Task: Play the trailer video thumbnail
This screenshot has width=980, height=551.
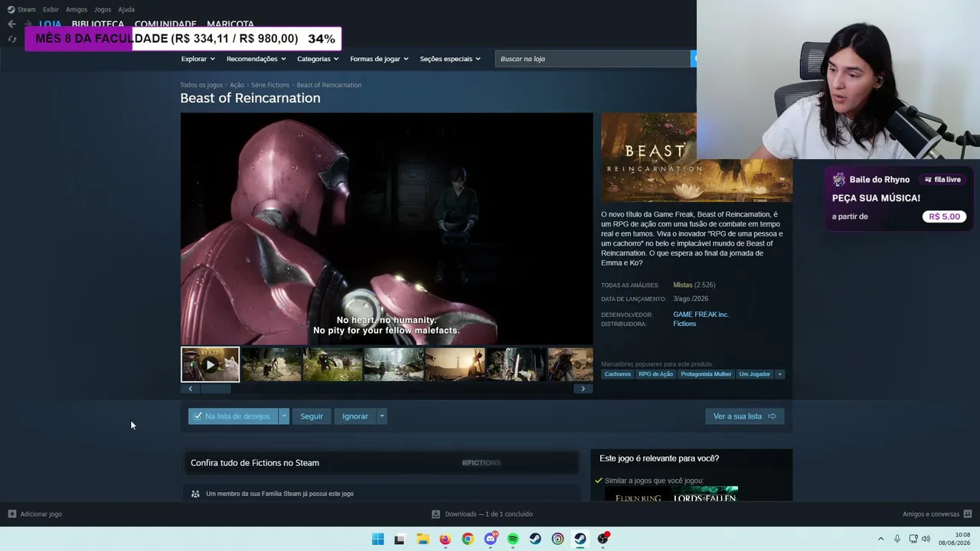Action: tap(210, 364)
